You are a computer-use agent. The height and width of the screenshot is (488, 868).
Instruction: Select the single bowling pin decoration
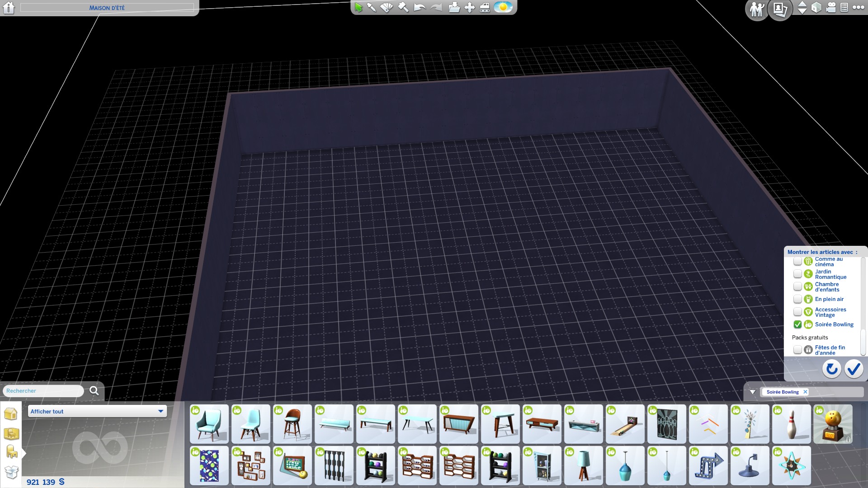791,424
